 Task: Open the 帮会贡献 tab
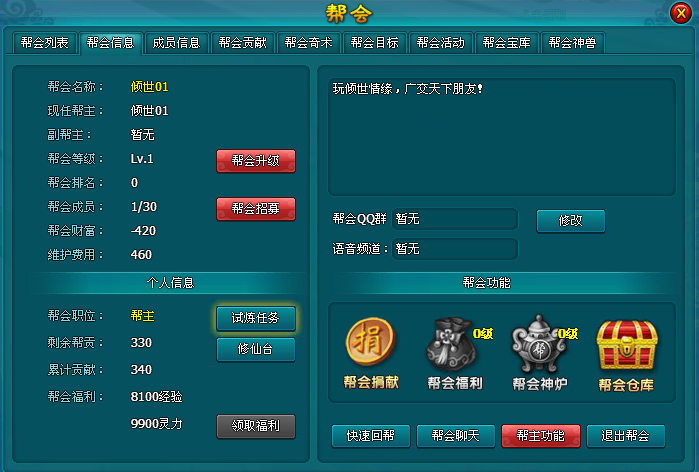243,43
